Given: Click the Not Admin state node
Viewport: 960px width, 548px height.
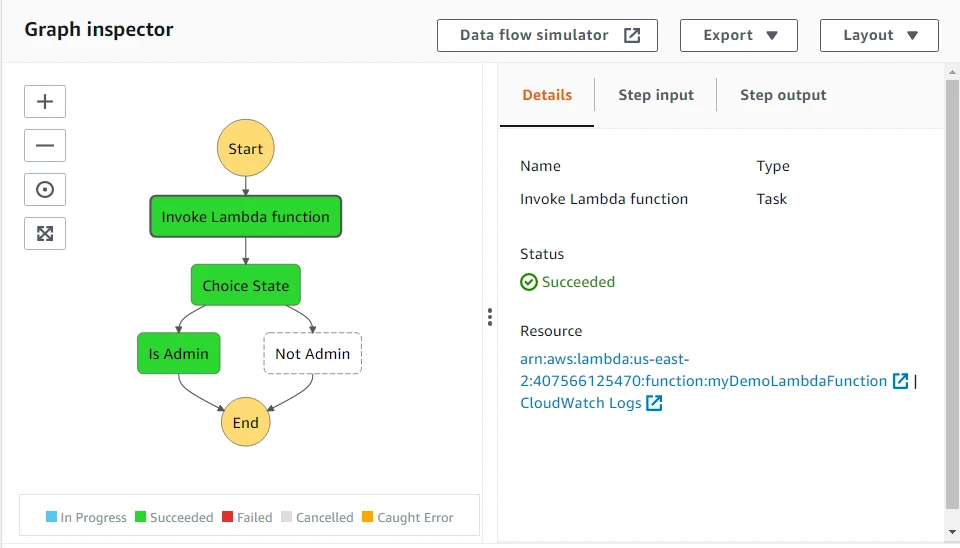Looking at the screenshot, I should [x=312, y=354].
